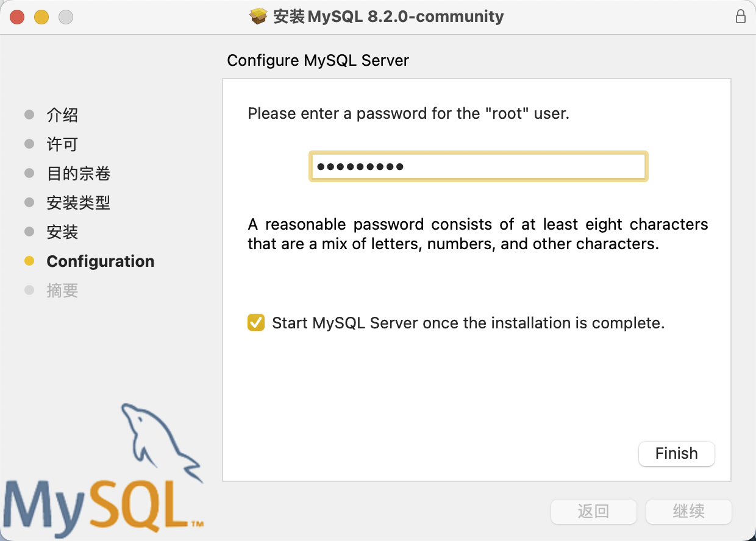Select the 目的宗卷 step in sidebar

pyautogui.click(x=79, y=174)
